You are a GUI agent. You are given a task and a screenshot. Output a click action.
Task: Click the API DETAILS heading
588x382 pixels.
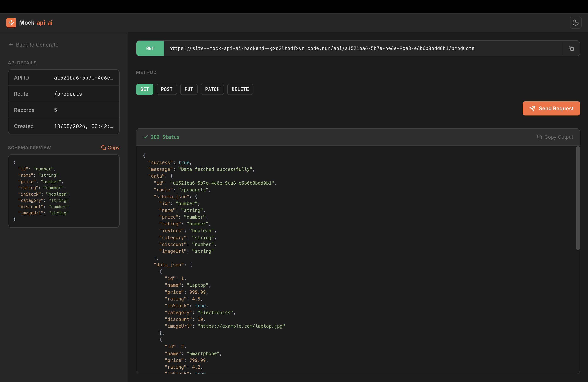click(22, 63)
